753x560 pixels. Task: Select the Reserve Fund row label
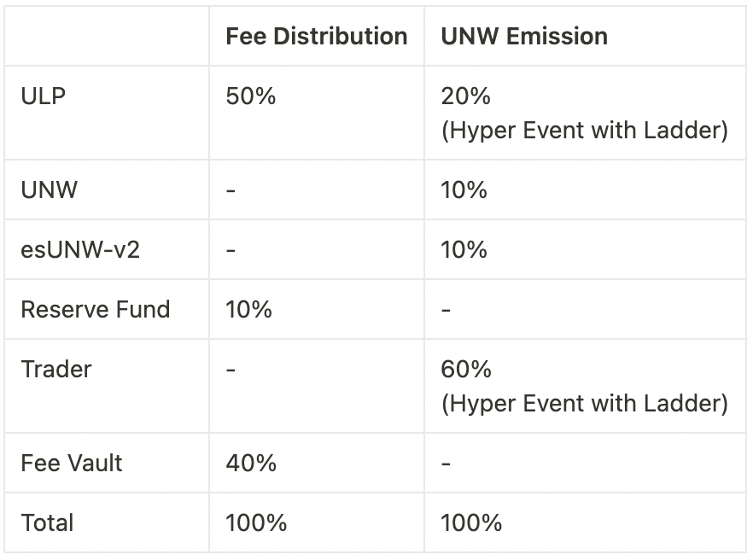[x=96, y=309]
